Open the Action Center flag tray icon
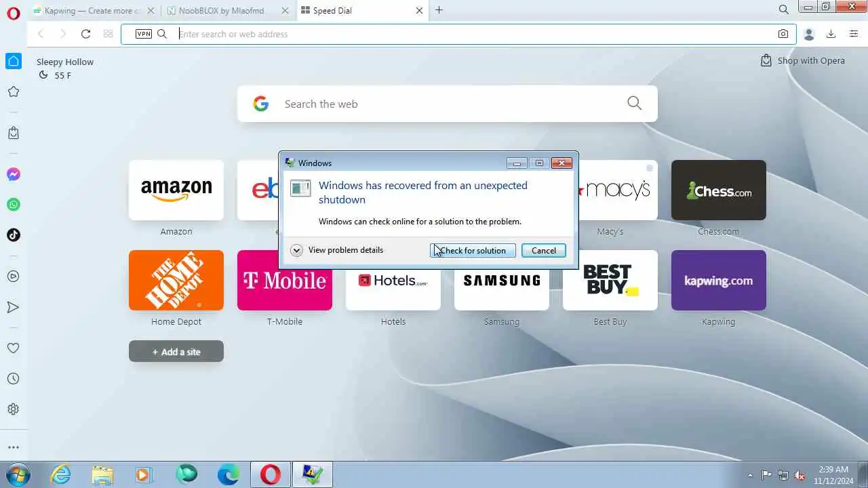The width and height of the screenshot is (868, 488). [x=767, y=474]
